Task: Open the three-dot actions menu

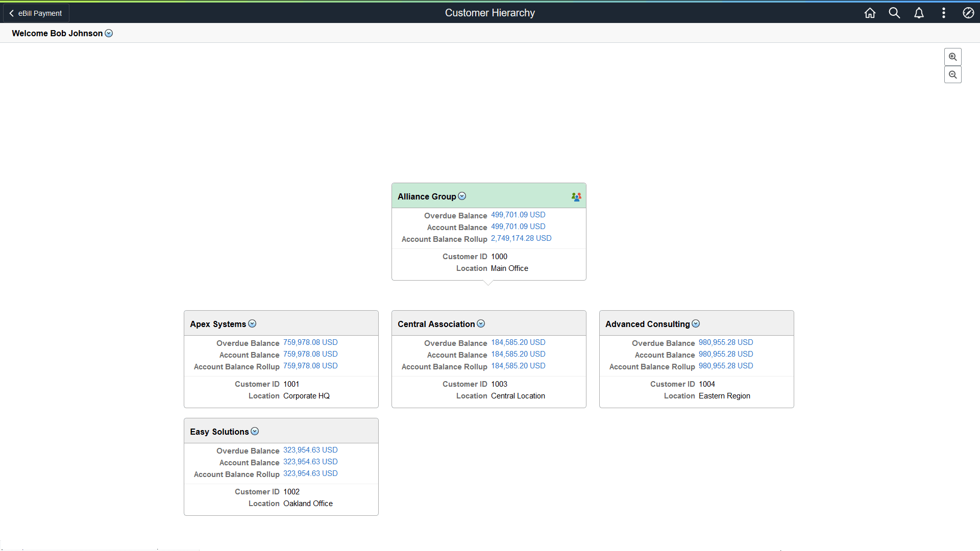Action: tap(943, 13)
